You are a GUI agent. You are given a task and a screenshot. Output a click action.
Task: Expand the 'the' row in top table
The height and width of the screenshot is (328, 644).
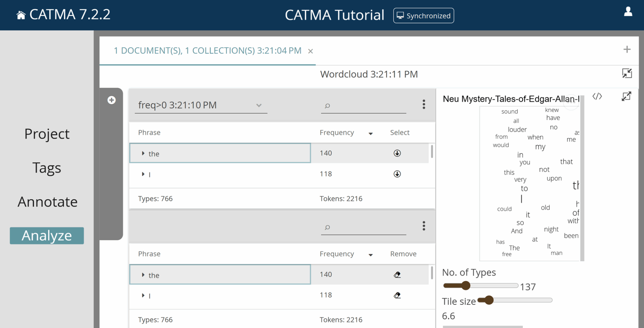pos(143,153)
